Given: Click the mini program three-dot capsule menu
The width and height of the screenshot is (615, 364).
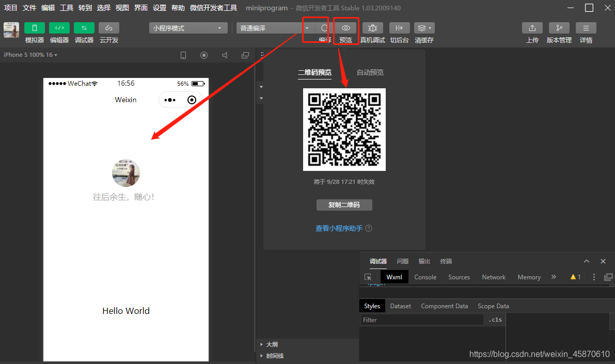Looking at the screenshot, I should (170, 100).
